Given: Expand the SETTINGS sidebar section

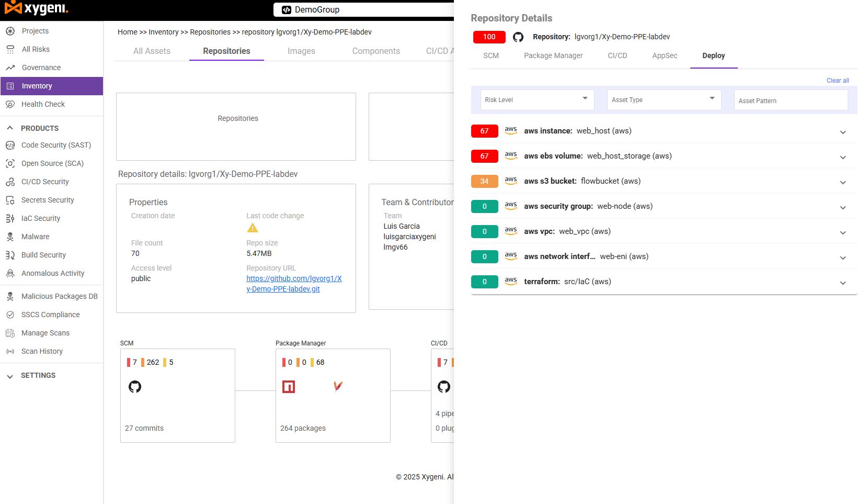Looking at the screenshot, I should (10, 376).
